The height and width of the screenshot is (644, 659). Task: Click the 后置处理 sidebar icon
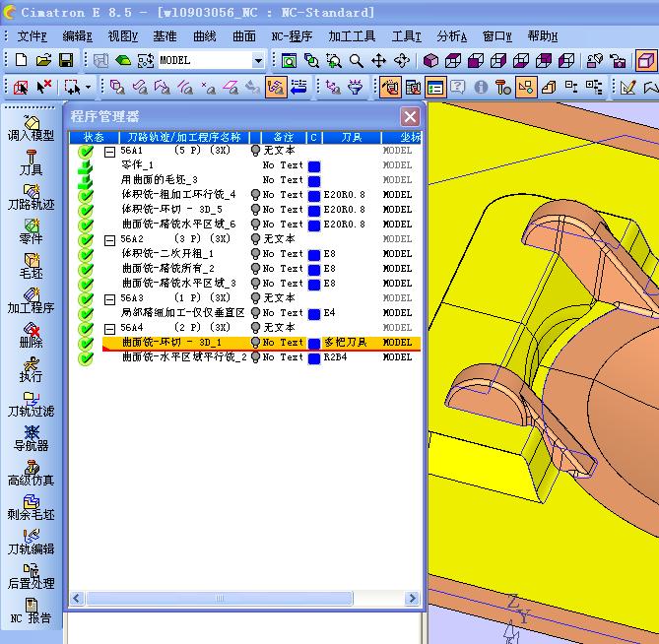31,576
